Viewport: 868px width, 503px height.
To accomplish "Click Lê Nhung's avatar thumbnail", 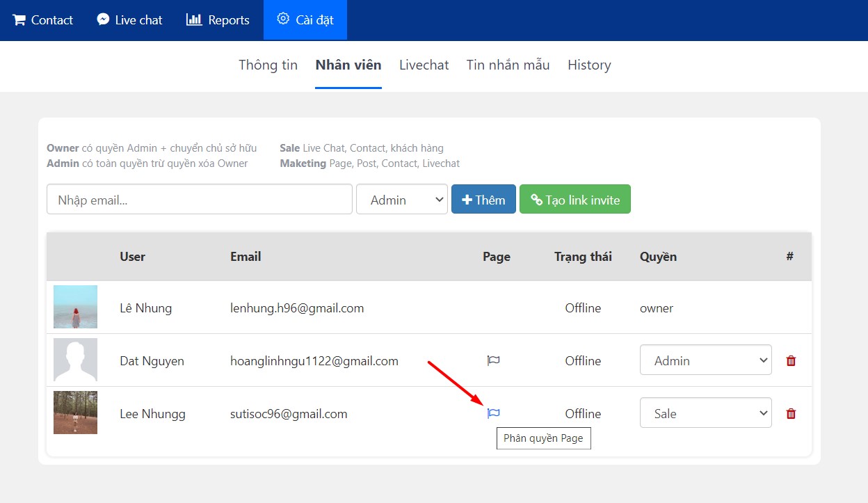I will 75,307.
